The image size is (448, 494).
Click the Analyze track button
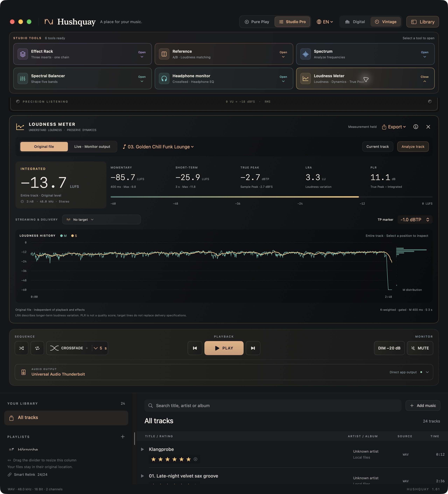[413, 146]
